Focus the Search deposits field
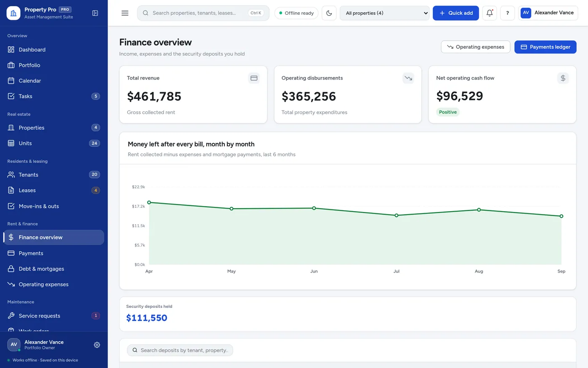 (x=180, y=350)
